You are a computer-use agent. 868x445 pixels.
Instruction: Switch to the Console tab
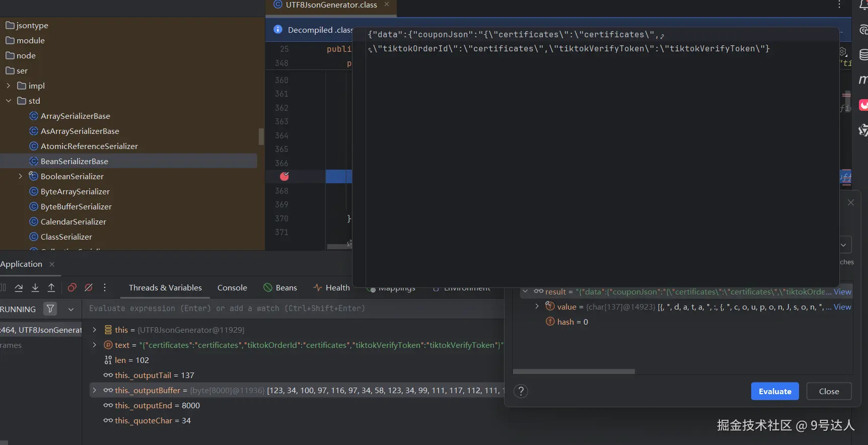232,287
